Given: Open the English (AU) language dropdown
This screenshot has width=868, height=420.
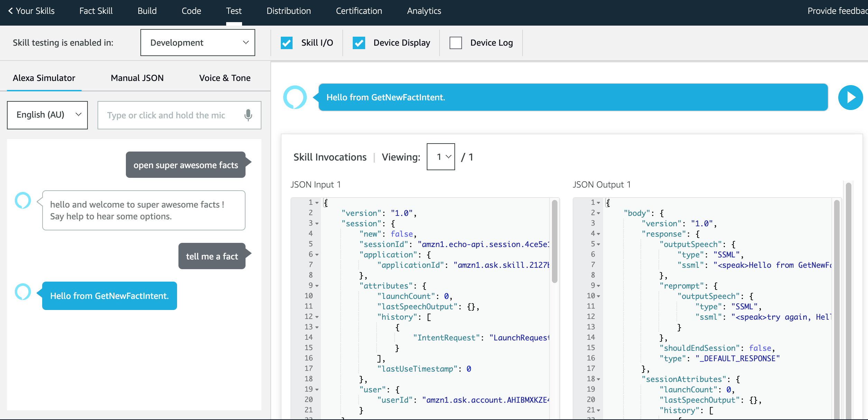Looking at the screenshot, I should (x=47, y=115).
